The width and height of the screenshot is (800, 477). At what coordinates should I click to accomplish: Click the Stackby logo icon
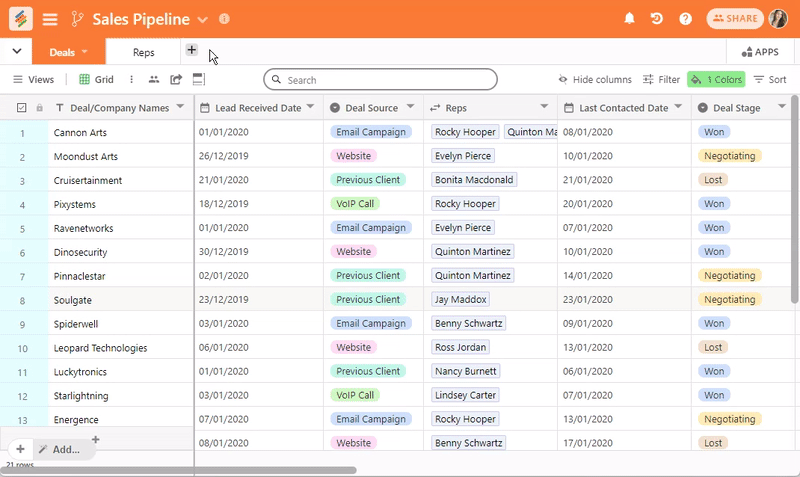[x=20, y=19]
